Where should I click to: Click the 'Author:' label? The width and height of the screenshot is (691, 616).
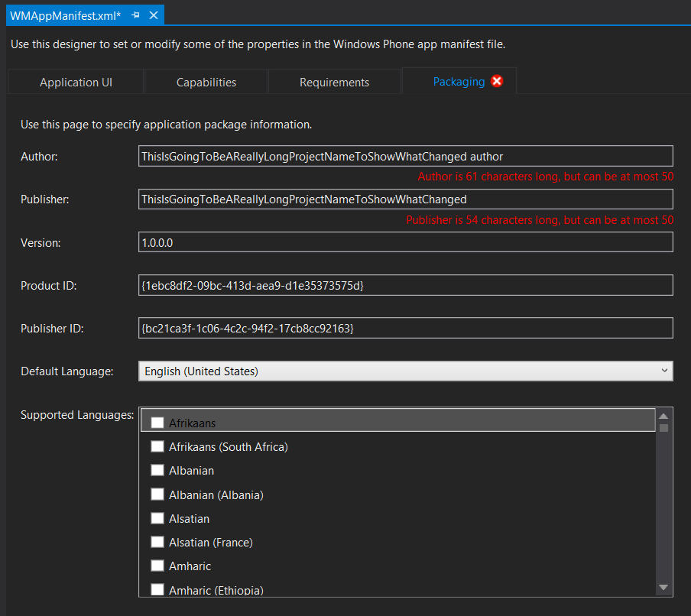pos(39,157)
